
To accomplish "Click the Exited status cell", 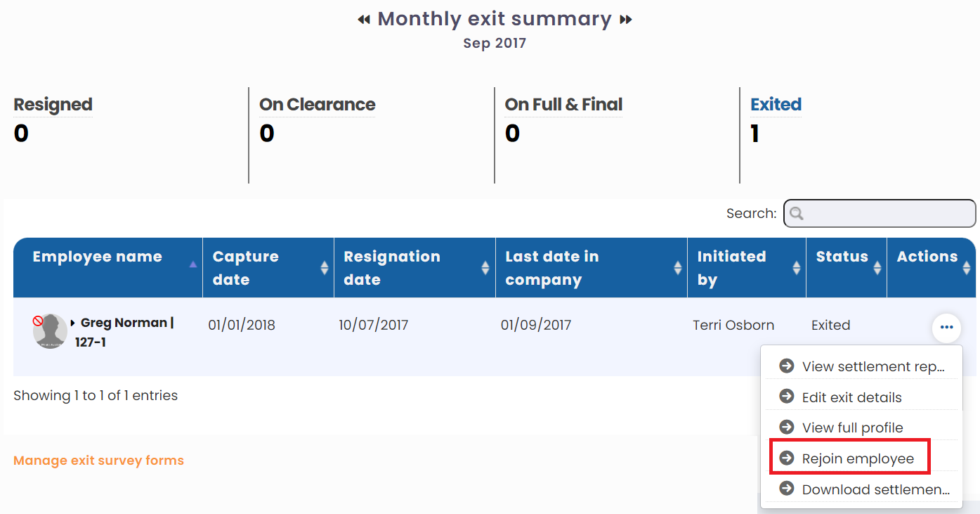I will pos(830,326).
